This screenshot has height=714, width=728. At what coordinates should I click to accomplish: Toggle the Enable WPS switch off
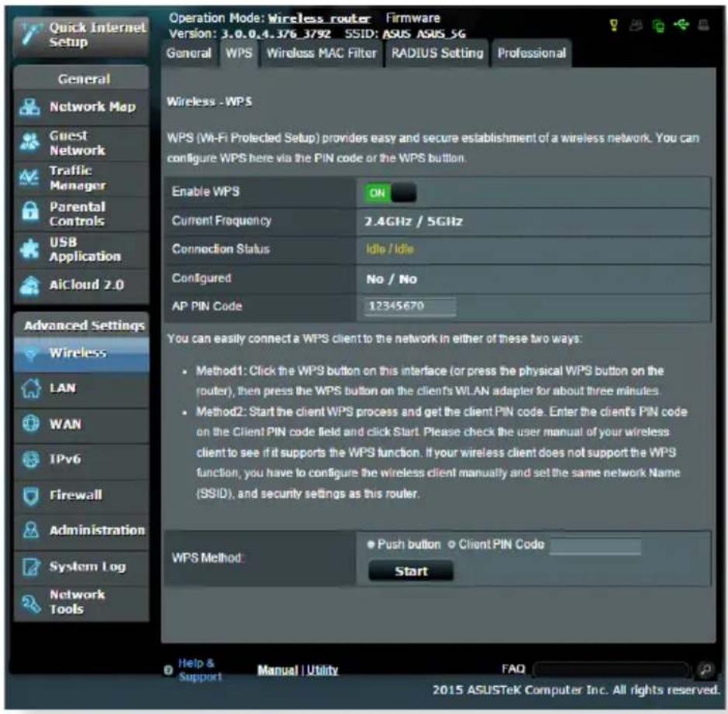(x=391, y=193)
